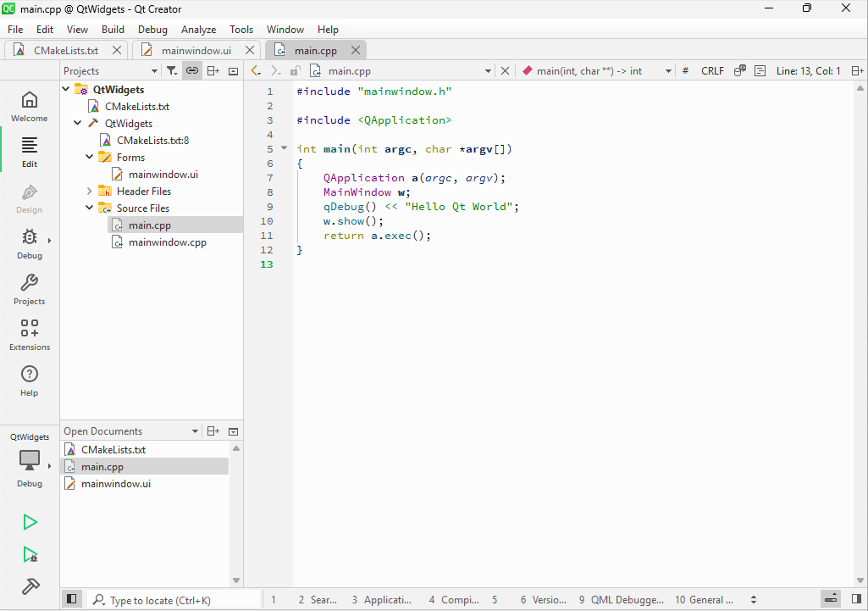Screen dimensions: 868x611
Task: Go back in editor navigation history
Action: point(256,71)
